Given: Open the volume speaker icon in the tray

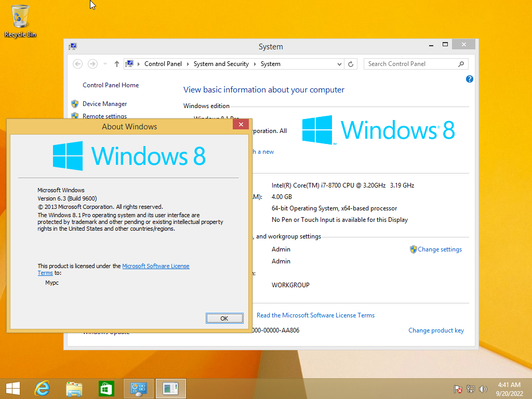Looking at the screenshot, I should [483, 389].
